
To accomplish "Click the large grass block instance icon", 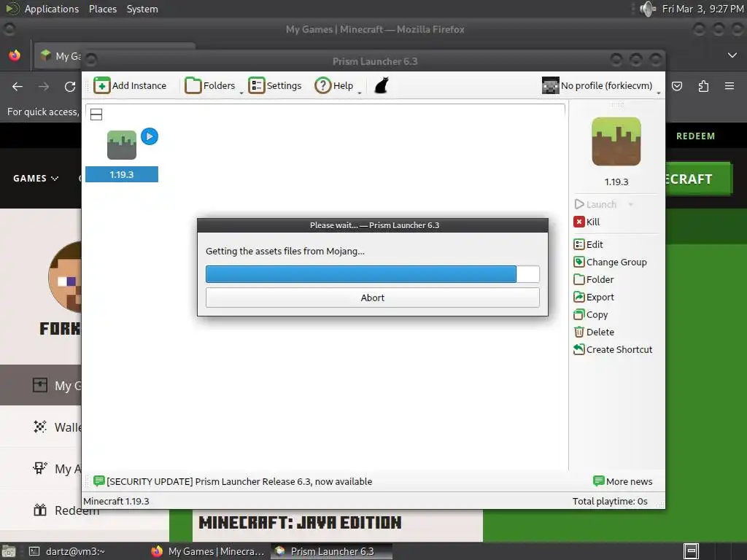I will 616,141.
